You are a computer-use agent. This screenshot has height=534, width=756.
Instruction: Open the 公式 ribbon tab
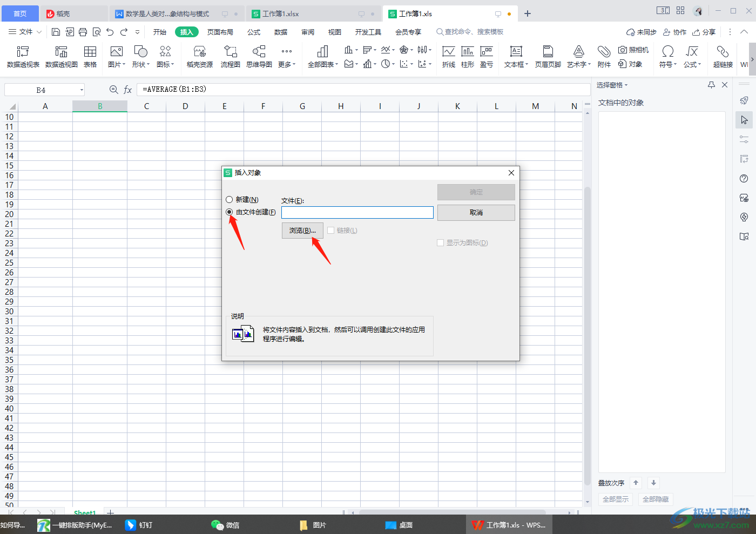pyautogui.click(x=254, y=32)
